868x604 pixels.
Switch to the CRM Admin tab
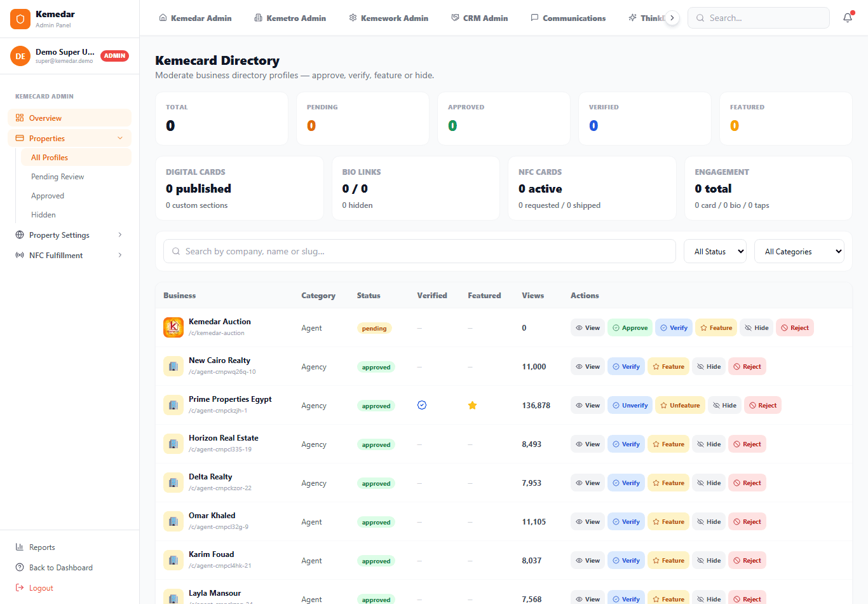[479, 18]
